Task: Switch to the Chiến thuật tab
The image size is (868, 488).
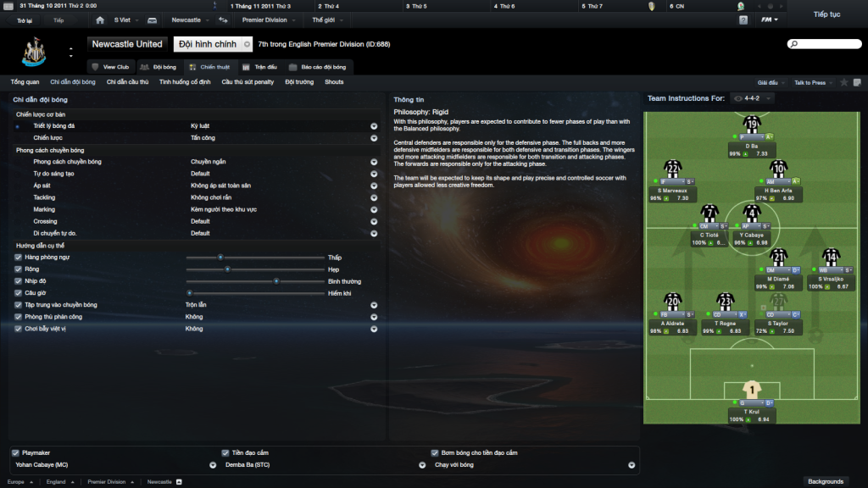Action: pyautogui.click(x=209, y=67)
